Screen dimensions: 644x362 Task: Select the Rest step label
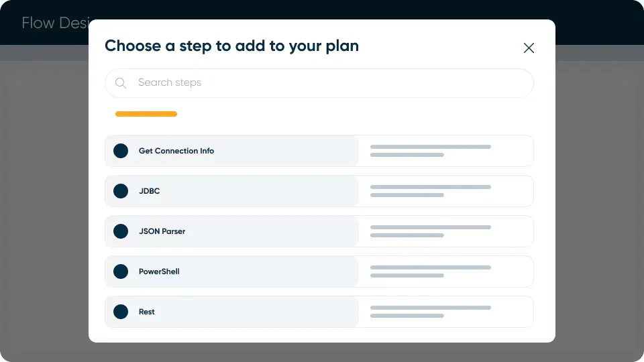[x=147, y=312]
